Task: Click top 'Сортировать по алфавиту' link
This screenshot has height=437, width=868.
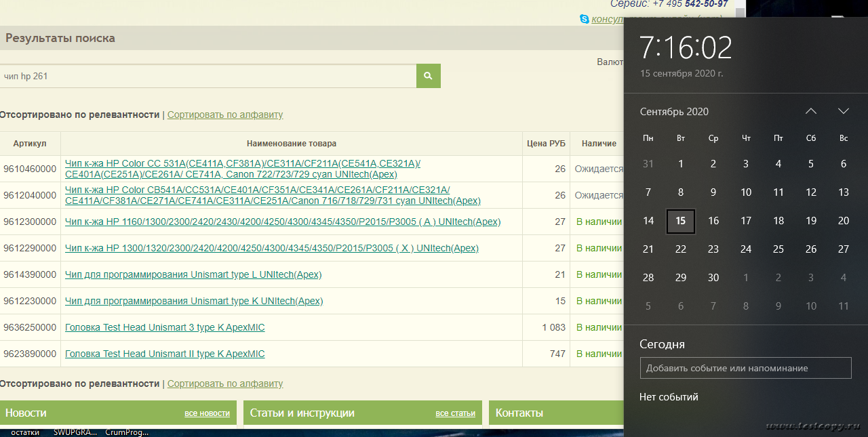Action: (225, 115)
